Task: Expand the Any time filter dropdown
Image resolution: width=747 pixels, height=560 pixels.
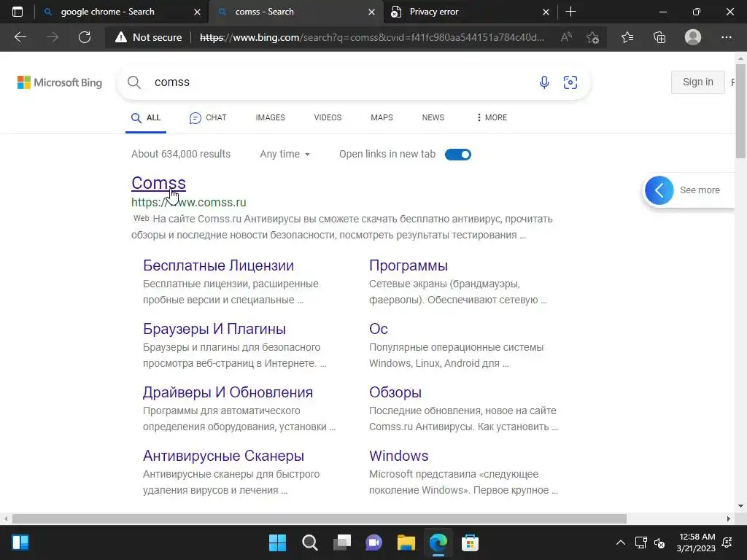Action: tap(285, 155)
